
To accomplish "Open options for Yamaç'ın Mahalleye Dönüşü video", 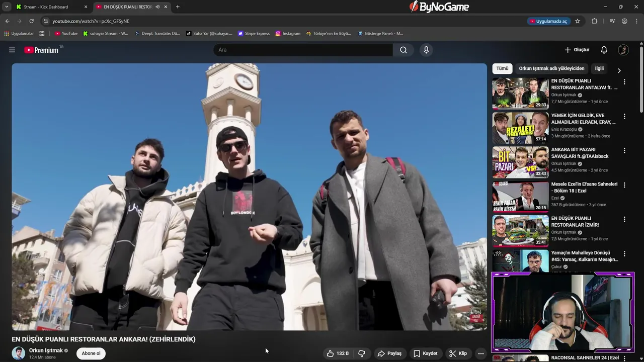I will point(624,254).
